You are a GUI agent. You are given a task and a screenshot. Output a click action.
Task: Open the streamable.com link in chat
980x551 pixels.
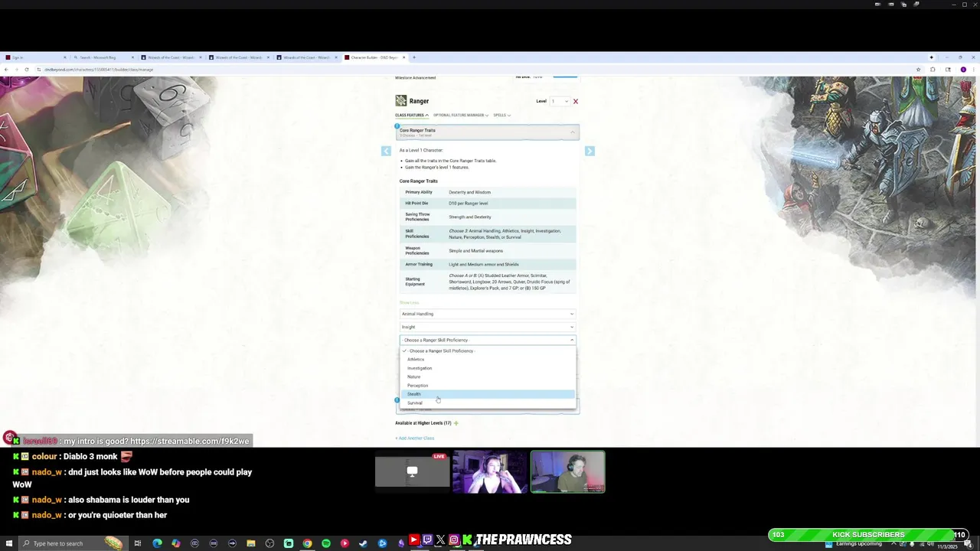(x=190, y=442)
